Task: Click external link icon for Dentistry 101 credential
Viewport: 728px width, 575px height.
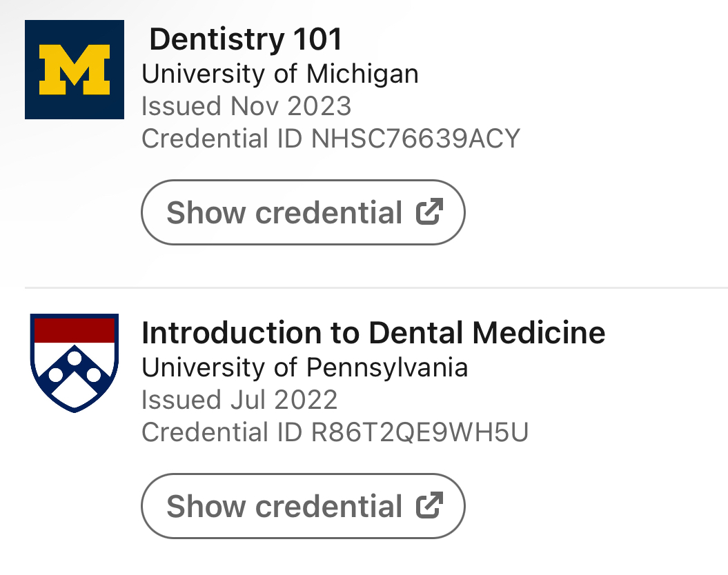Action: pos(429,212)
